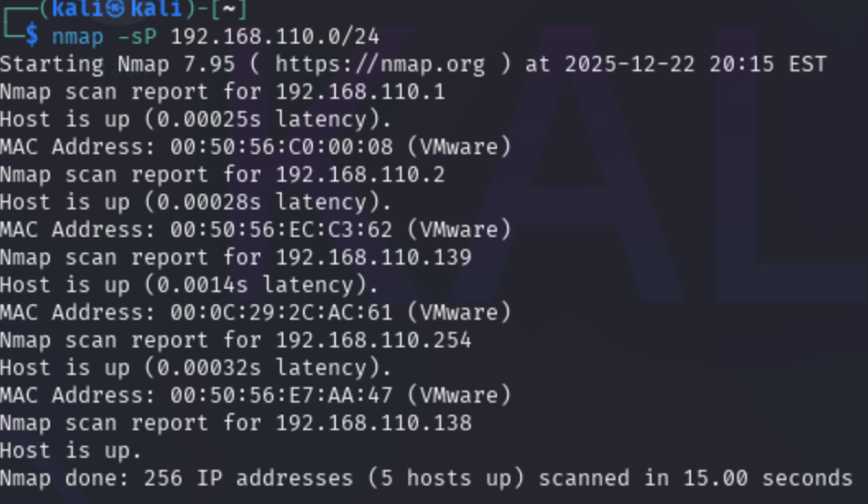Click MAC address 00:50:56:EC:C3:62
Screen dimensions: 868x504
[x=281, y=229]
